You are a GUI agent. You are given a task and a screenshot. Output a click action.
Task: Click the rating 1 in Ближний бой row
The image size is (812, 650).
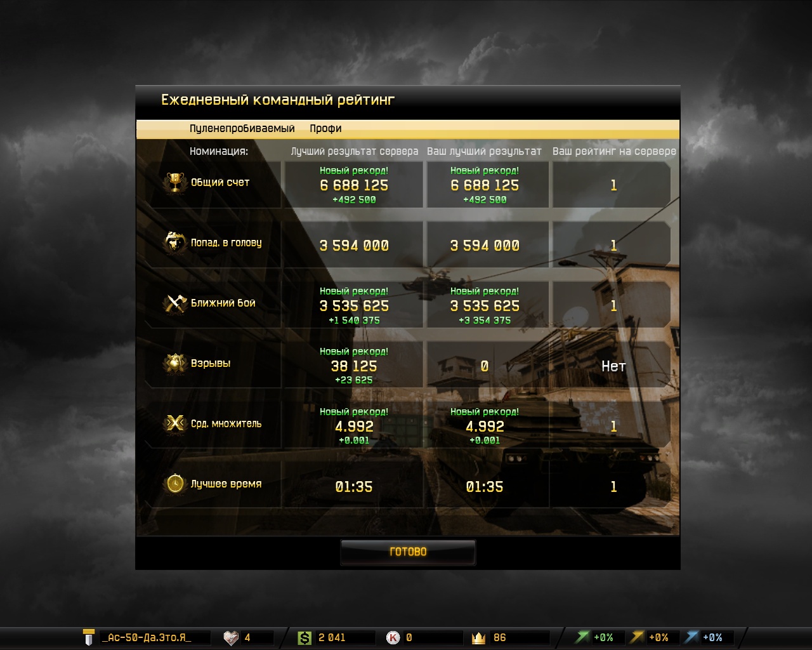coord(613,306)
